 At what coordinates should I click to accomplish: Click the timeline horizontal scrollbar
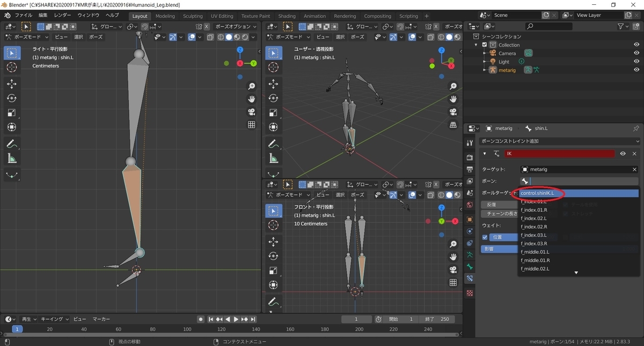pos(231,335)
